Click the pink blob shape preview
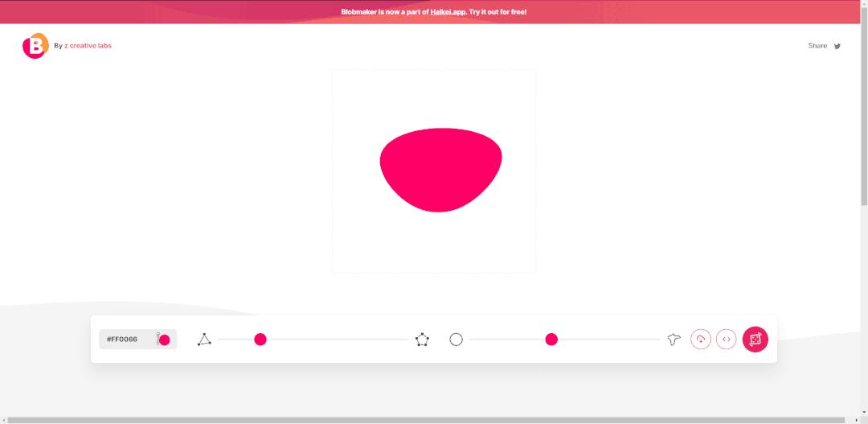This screenshot has width=868, height=424. tap(440, 169)
